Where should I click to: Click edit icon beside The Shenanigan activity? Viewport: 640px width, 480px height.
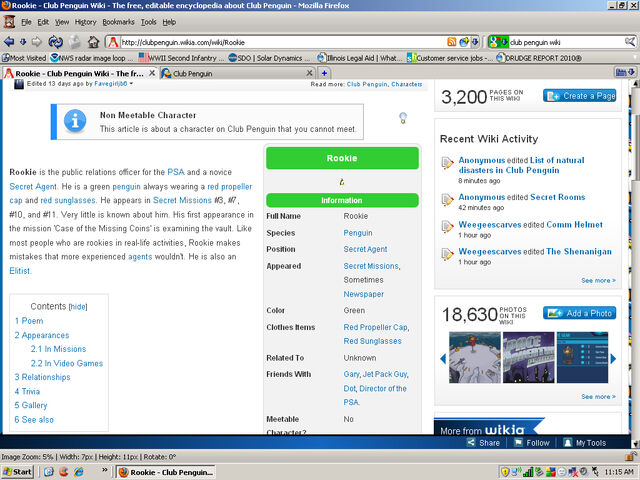447,254
